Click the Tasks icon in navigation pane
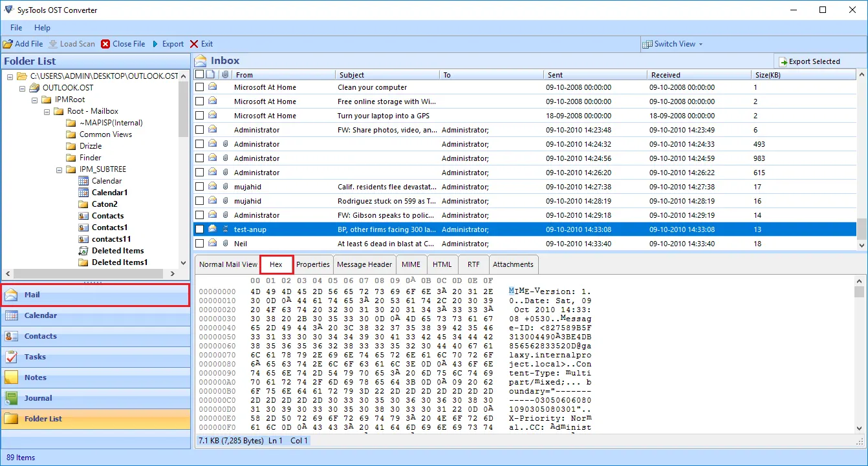868x466 pixels. pos(11,357)
